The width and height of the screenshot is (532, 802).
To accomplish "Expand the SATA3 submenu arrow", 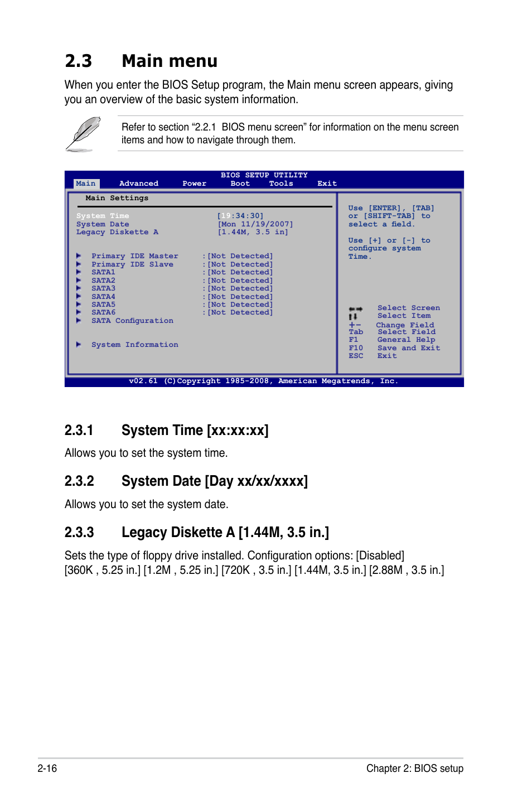I will pos(79,288).
